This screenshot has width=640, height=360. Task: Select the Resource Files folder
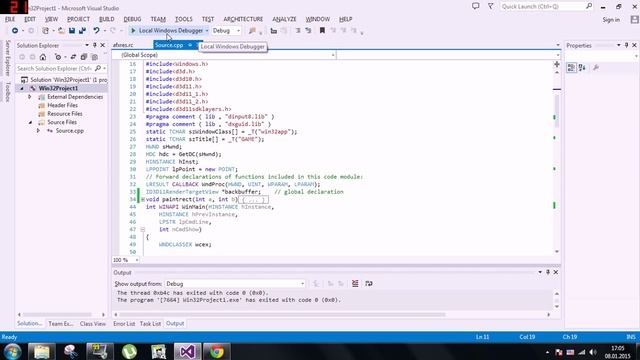pos(64,114)
